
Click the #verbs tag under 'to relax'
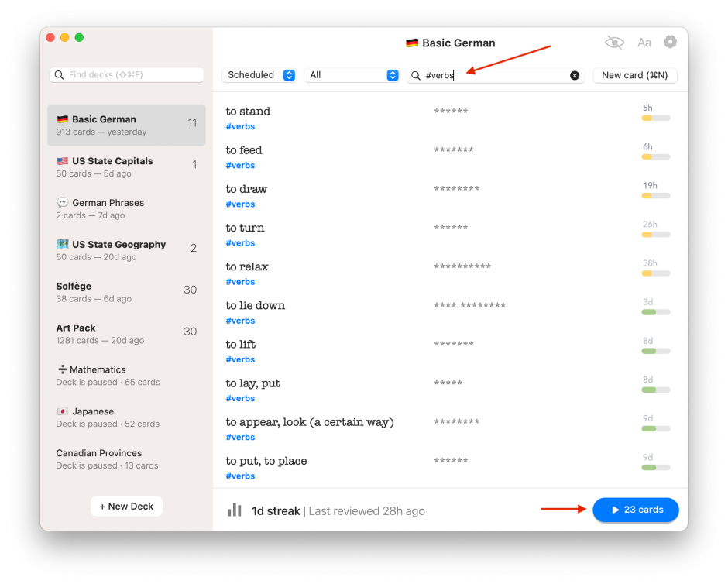(x=240, y=282)
